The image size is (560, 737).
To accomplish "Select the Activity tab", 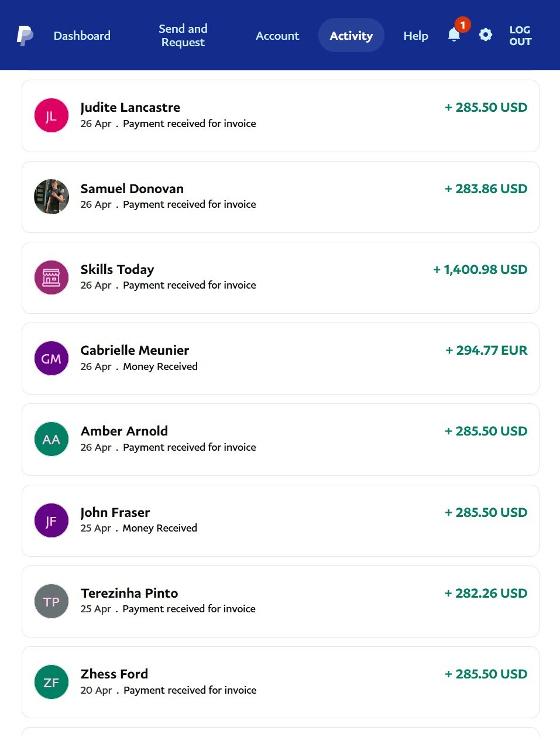I will (x=351, y=35).
